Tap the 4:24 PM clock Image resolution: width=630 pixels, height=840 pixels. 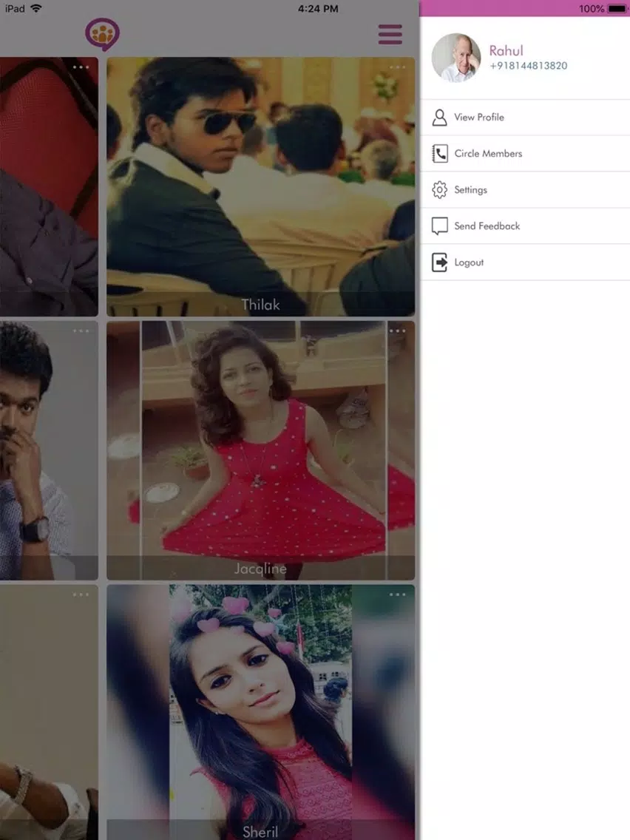(x=318, y=9)
